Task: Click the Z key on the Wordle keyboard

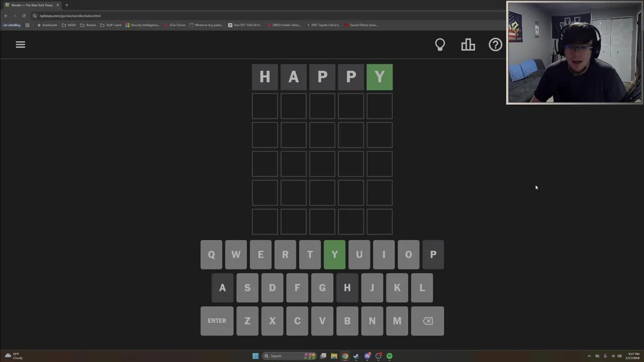Action: (247, 321)
